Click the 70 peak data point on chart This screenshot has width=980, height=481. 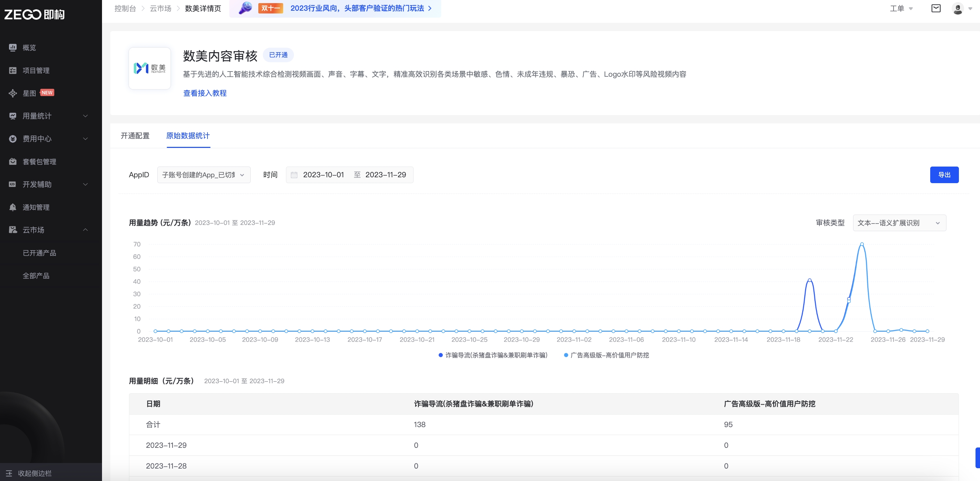pos(862,244)
